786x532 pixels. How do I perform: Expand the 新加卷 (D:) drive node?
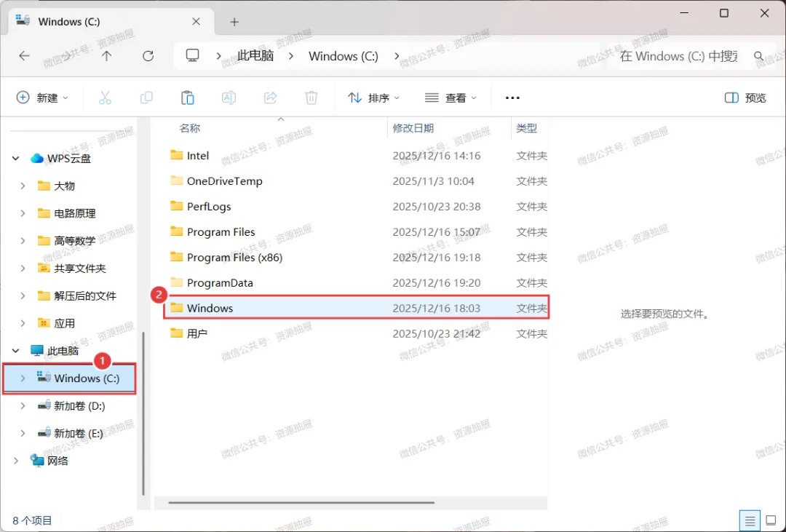[23, 406]
